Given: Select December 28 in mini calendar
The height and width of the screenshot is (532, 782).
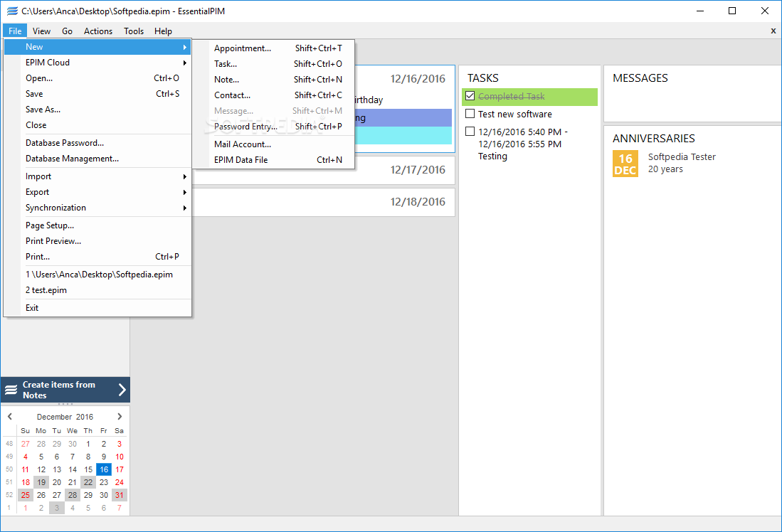Looking at the screenshot, I should click(73, 495).
